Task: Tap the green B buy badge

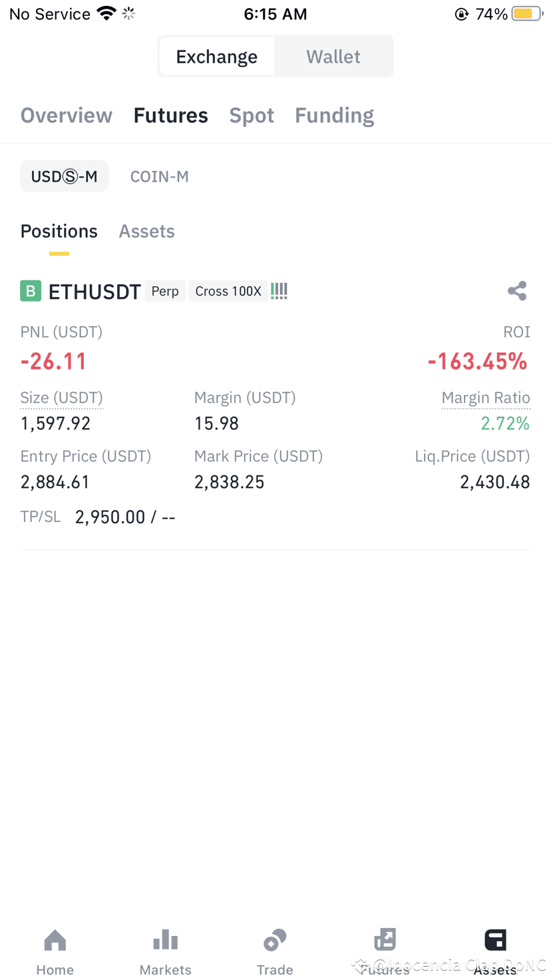Action: [x=31, y=291]
